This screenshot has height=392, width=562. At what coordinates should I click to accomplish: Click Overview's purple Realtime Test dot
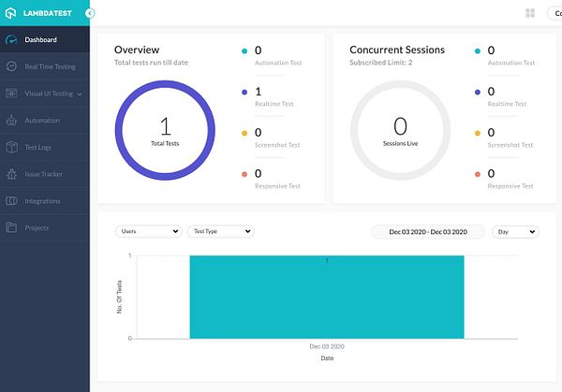(x=244, y=92)
